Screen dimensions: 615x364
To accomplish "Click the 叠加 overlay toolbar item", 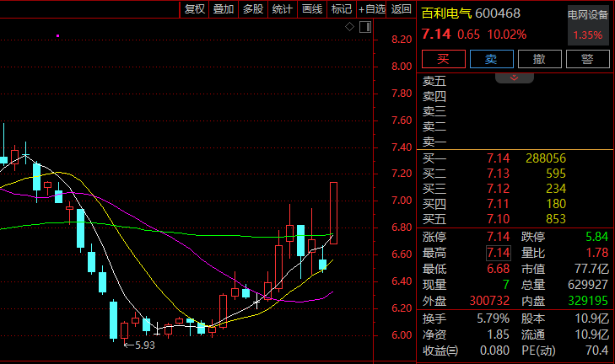I will coord(224,9).
